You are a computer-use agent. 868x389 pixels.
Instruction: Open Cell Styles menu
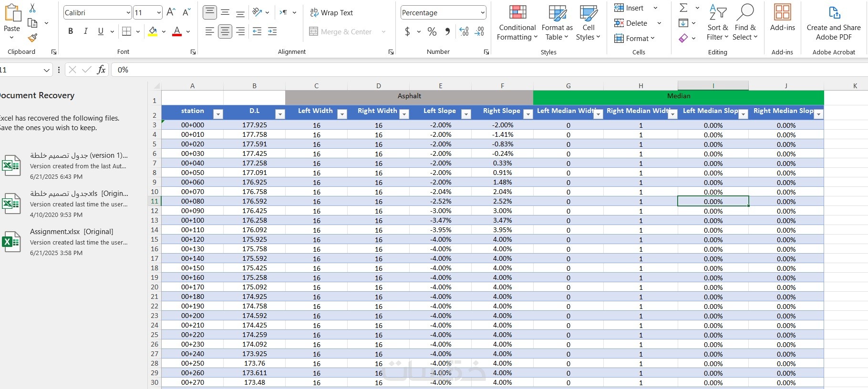tap(588, 22)
